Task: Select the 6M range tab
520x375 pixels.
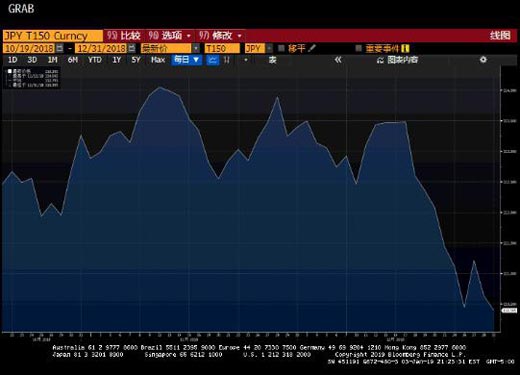Action: pos(73,60)
